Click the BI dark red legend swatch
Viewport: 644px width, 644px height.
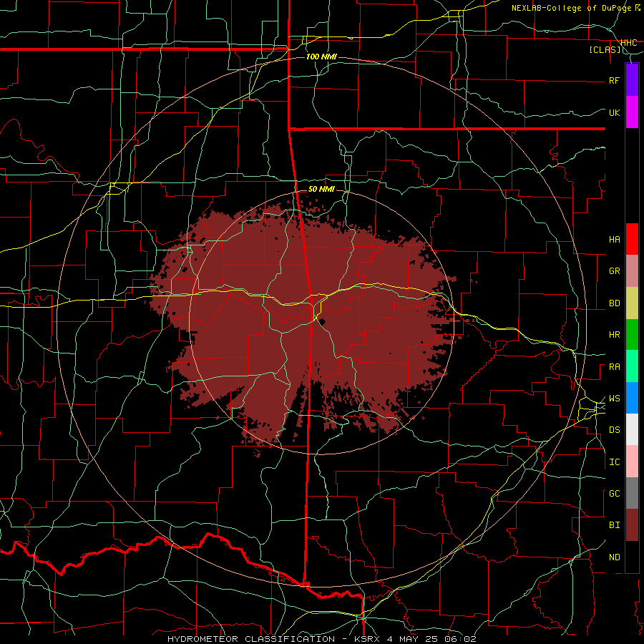(632, 525)
